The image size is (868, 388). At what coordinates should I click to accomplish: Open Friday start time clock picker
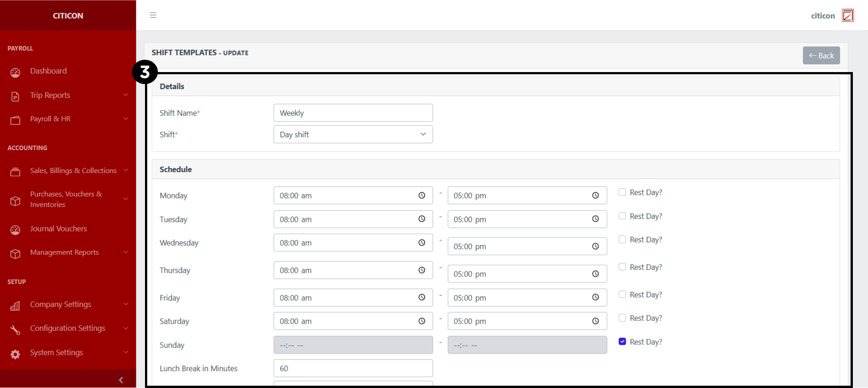[x=422, y=298]
